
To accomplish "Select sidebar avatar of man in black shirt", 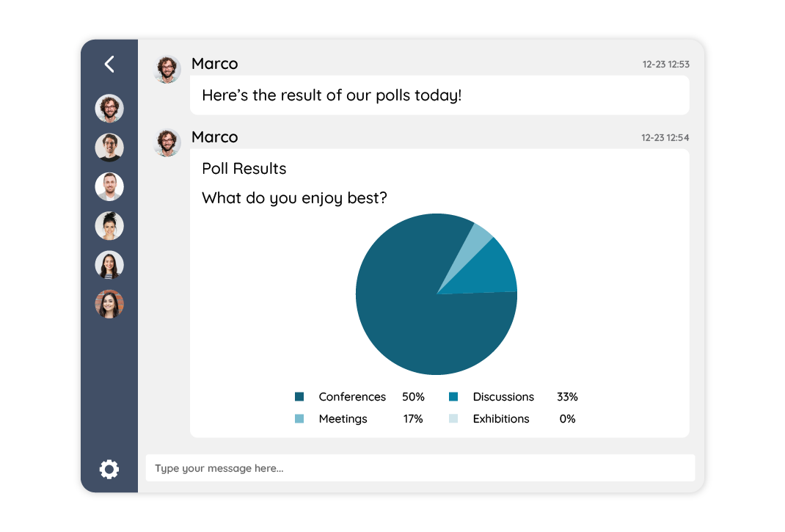I will point(109,147).
